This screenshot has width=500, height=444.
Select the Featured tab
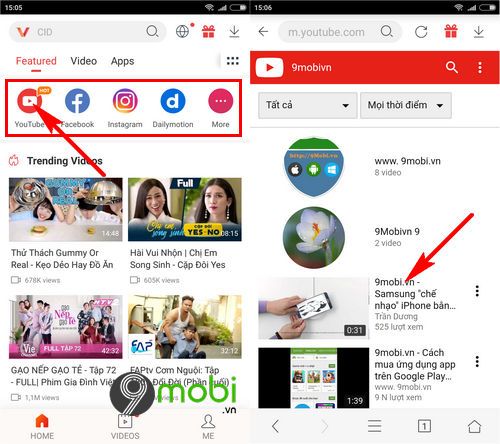36,61
